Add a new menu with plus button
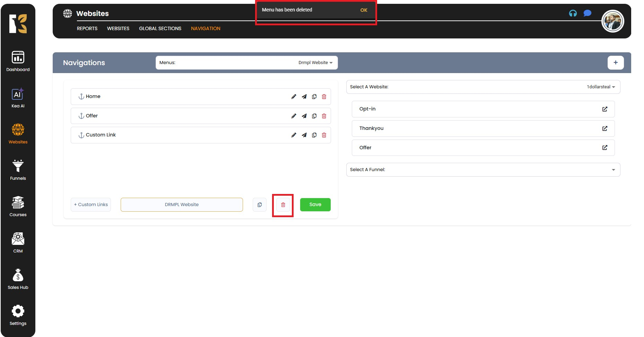Viewport: 644px width, 337px height. click(615, 63)
